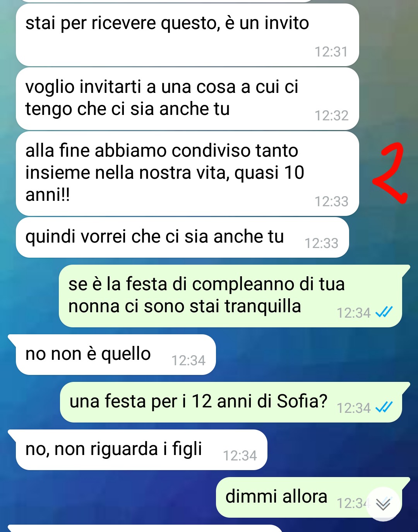Tap the 12:33 timestamp beside 'anni!!'
This screenshot has width=418, height=532.
(x=332, y=202)
